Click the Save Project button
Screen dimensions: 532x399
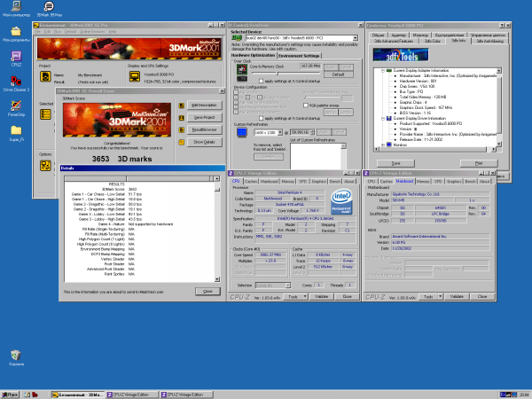click(x=204, y=117)
